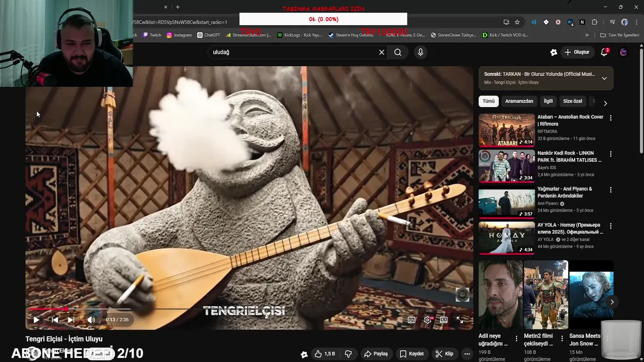Open more actions three-dot menu under video
The height and width of the screenshot is (362, 644).
click(x=467, y=354)
